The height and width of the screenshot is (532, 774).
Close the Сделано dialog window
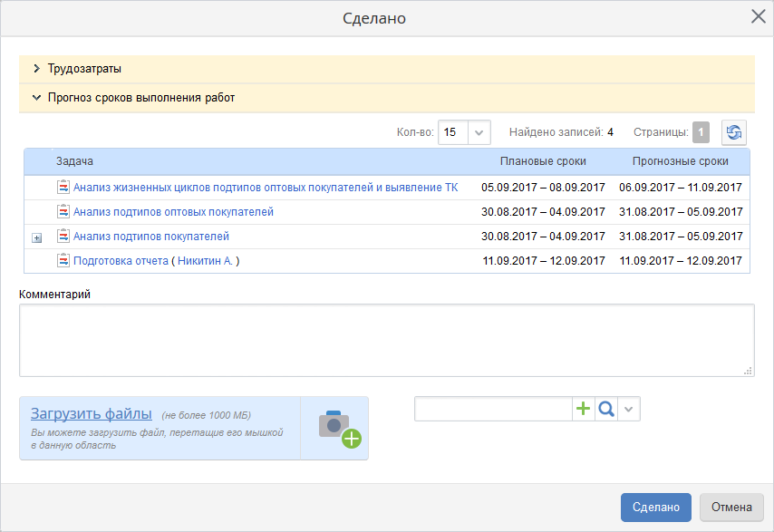click(x=758, y=16)
